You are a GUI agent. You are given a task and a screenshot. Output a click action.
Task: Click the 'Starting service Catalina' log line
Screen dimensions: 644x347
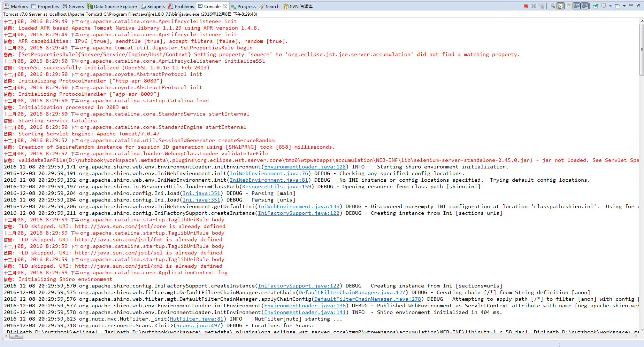[x=50, y=120]
